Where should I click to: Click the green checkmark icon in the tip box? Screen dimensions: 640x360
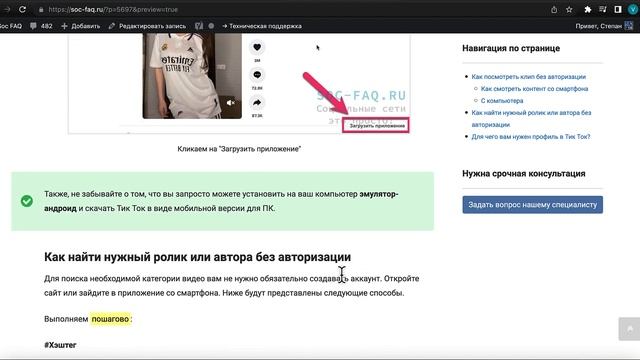click(27, 201)
